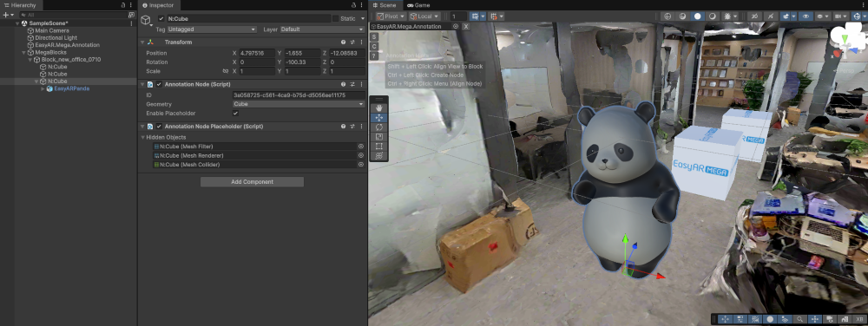Disable the Annotation Node script checkbox
The width and height of the screenshot is (868, 326).
(160, 85)
